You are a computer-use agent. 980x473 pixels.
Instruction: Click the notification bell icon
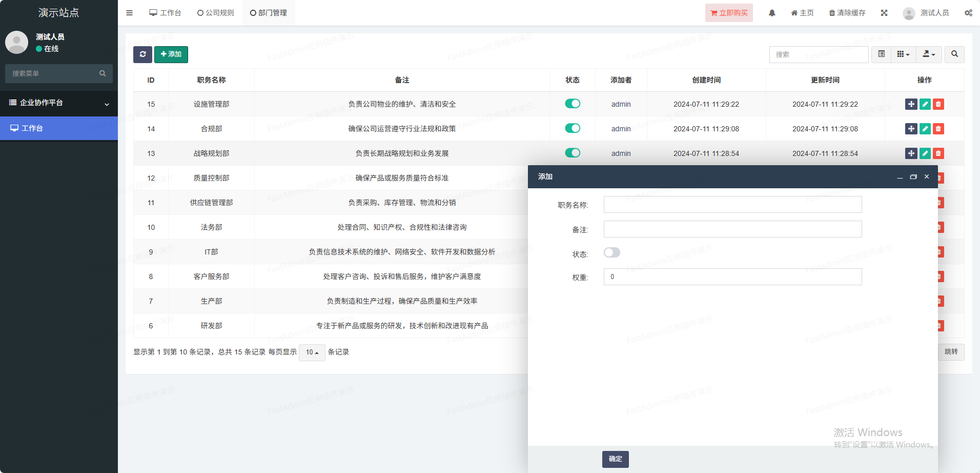[772, 13]
